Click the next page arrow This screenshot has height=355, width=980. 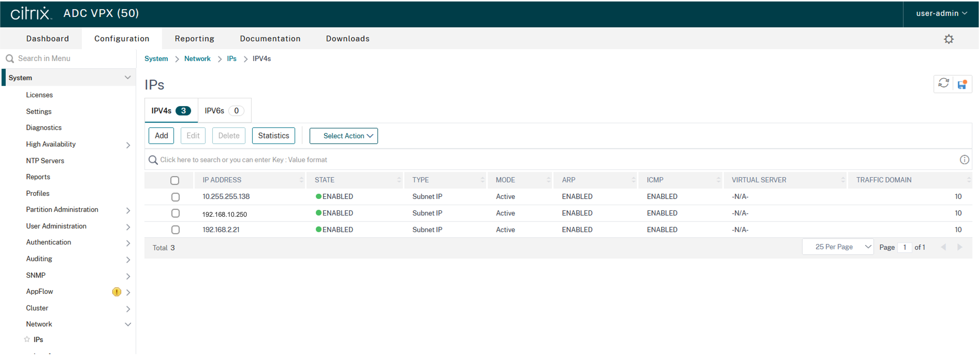pyautogui.click(x=959, y=247)
